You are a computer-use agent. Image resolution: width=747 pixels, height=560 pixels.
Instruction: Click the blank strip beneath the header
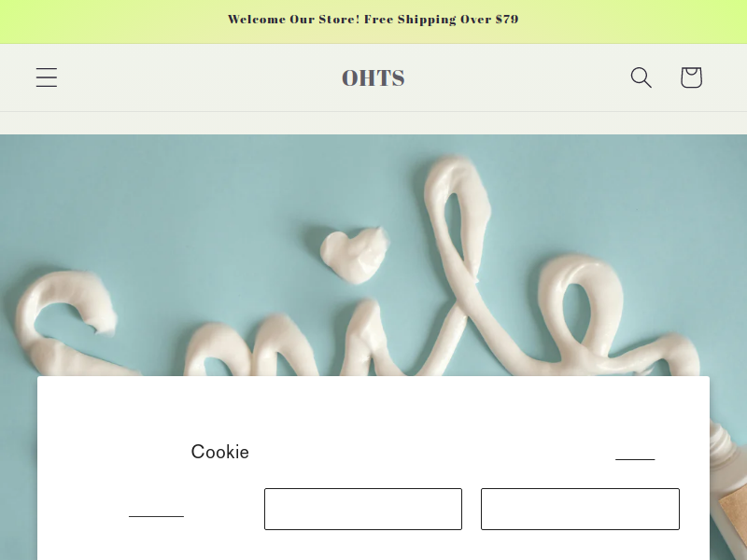pos(373,123)
